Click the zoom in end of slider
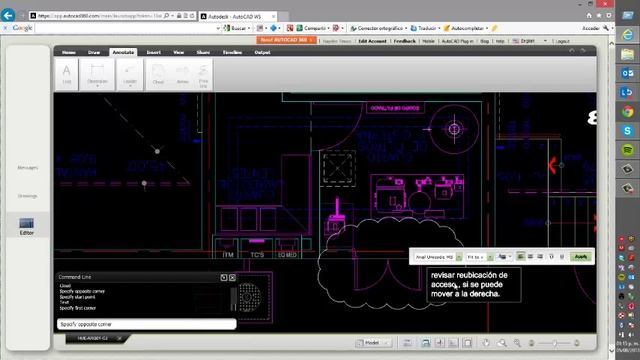The height and width of the screenshot is (360, 640). point(577,343)
